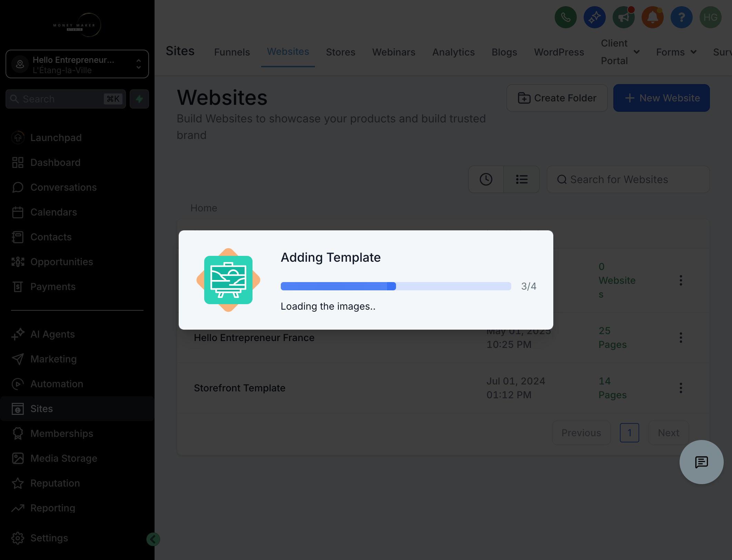Image resolution: width=732 pixels, height=560 pixels.
Task: Click the Home breadcrumb link
Action: (204, 208)
